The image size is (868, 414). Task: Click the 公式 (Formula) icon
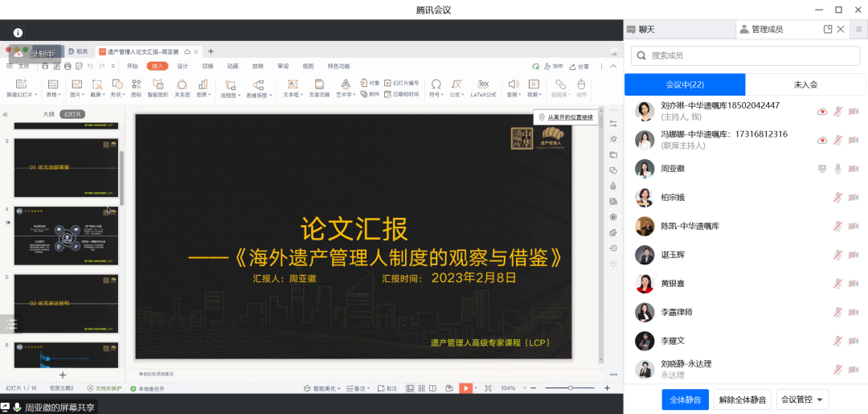[457, 84]
